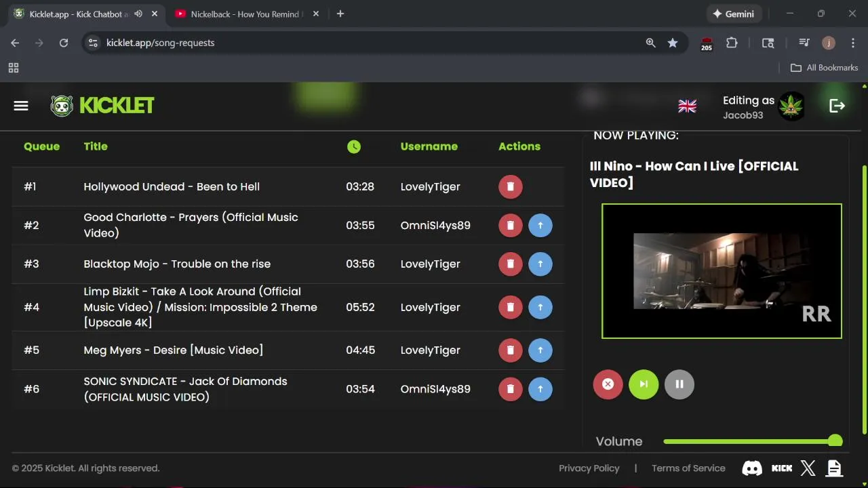Move Limp Bizkit song up in queue
The height and width of the screenshot is (488, 868).
tap(540, 307)
